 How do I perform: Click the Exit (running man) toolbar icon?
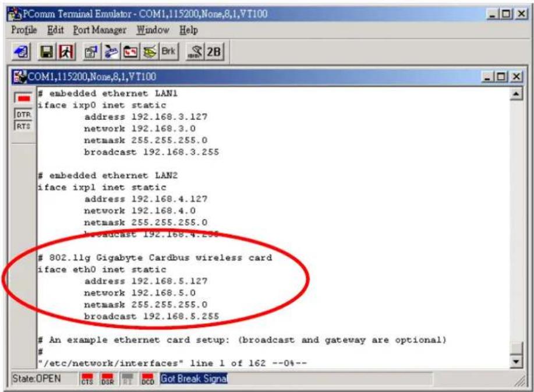pyautogui.click(x=66, y=52)
